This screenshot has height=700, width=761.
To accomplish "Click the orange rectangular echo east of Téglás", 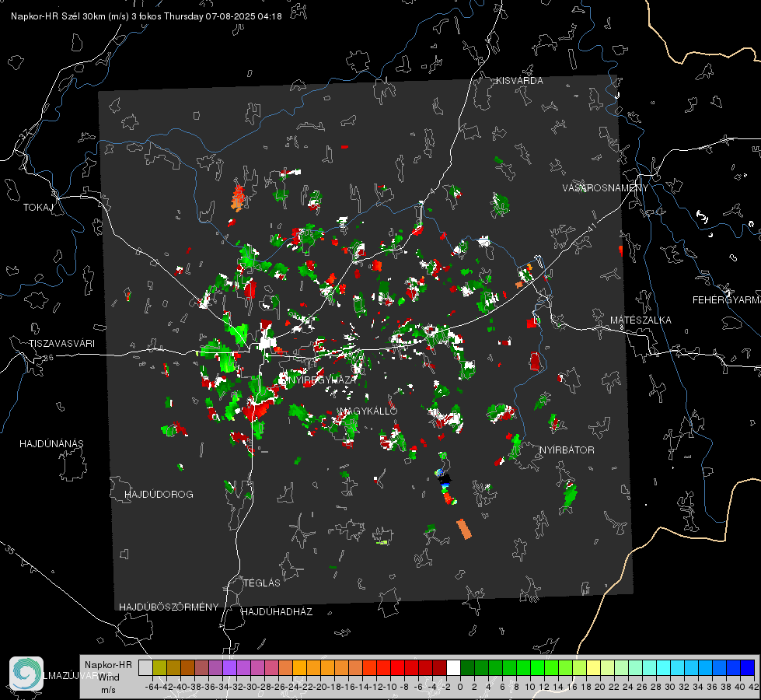I will (464, 529).
